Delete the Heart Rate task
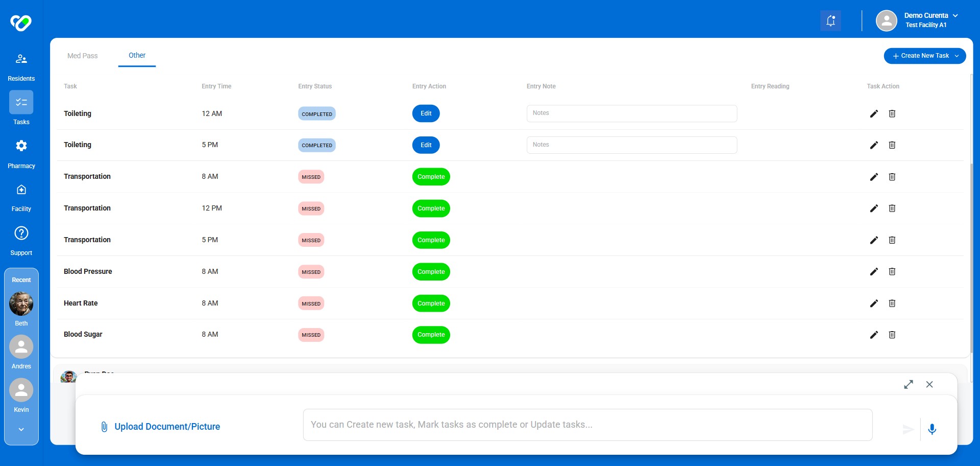The height and width of the screenshot is (466, 980). click(x=892, y=303)
